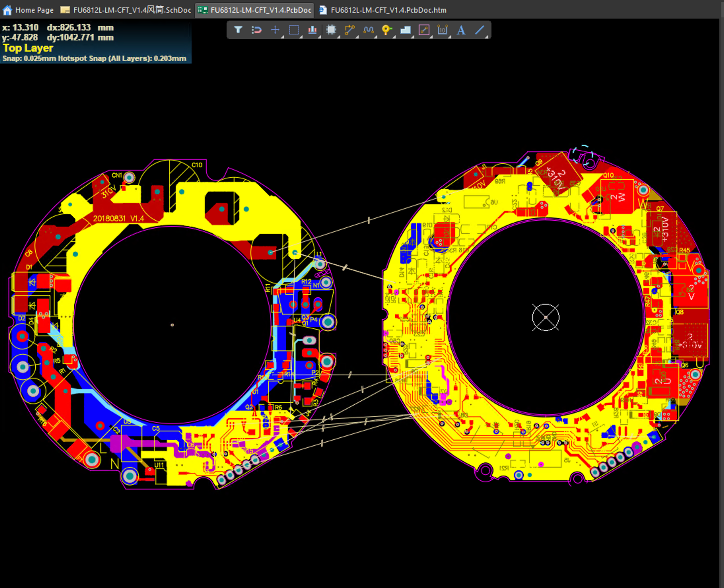Click the Place String text A tool
Viewport: 724px width, 588px height.
click(460, 30)
